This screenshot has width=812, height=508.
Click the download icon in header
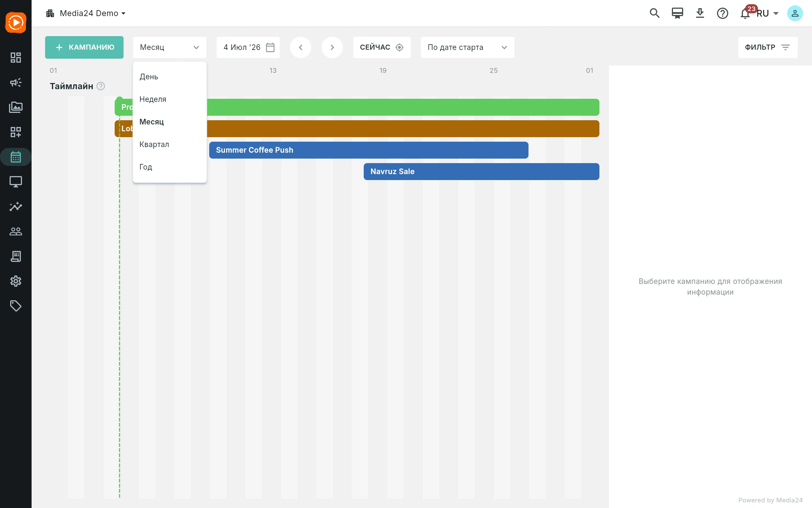[x=700, y=13]
